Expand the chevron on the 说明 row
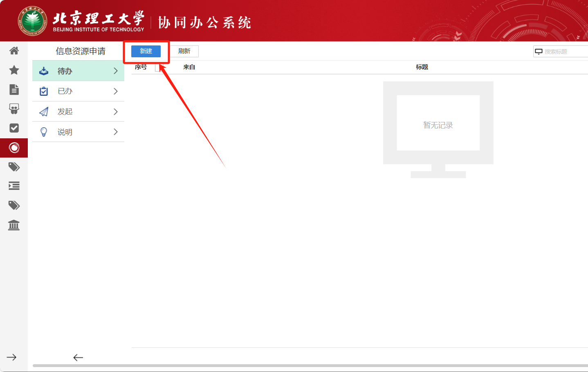This screenshot has width=588, height=372. 116,132
